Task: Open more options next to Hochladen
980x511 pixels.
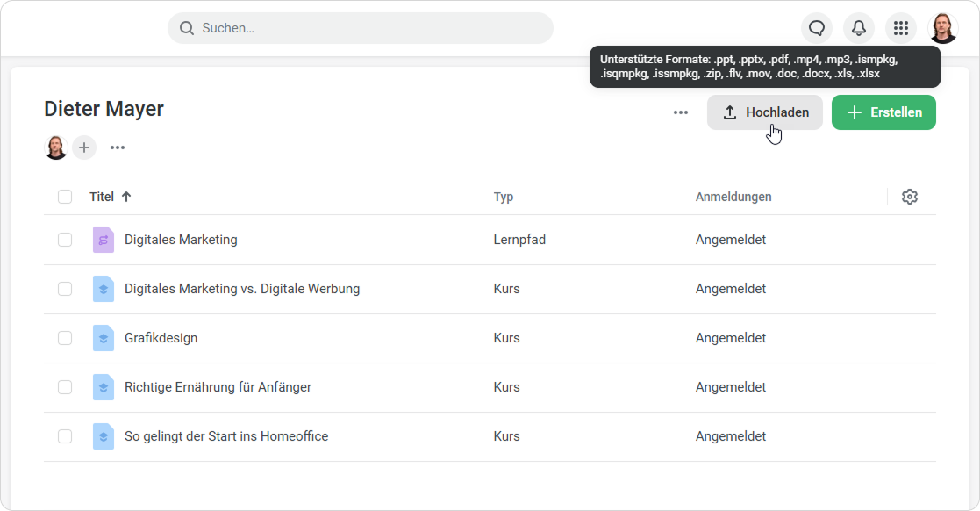Action: (x=681, y=112)
